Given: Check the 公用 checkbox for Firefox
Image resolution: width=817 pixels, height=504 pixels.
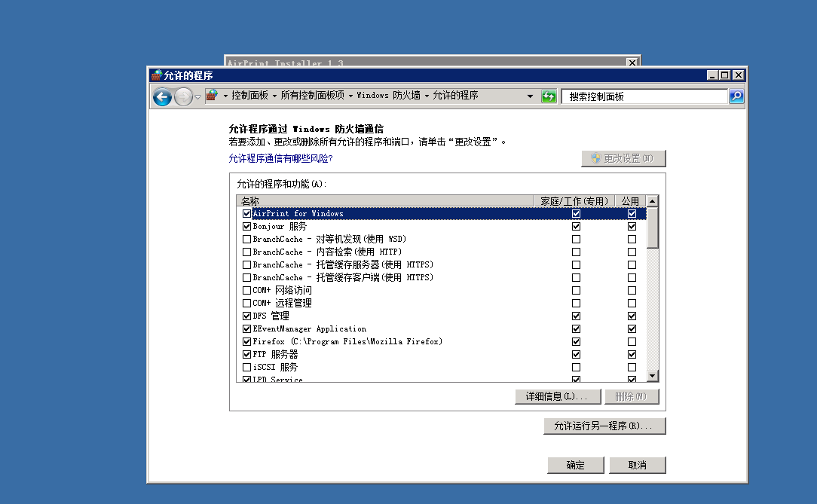Looking at the screenshot, I should coord(632,341).
